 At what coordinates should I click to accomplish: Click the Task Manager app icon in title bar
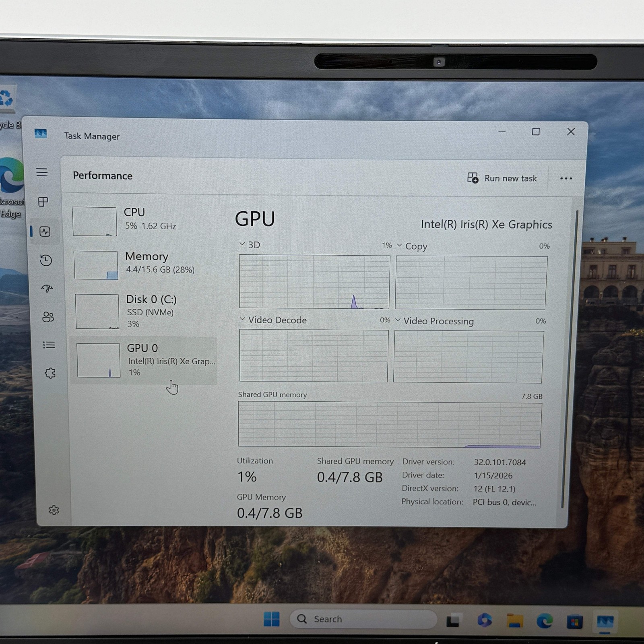(x=41, y=134)
